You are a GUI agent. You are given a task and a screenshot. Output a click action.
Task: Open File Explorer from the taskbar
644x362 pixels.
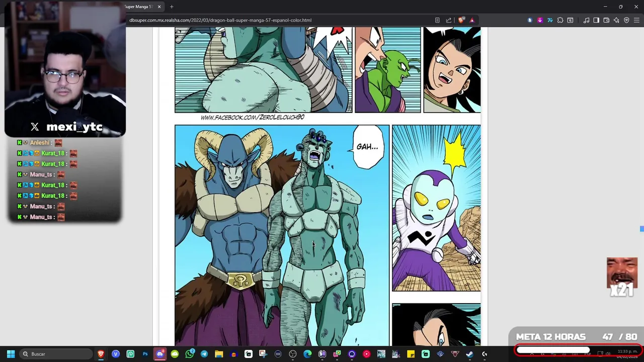pos(219,354)
